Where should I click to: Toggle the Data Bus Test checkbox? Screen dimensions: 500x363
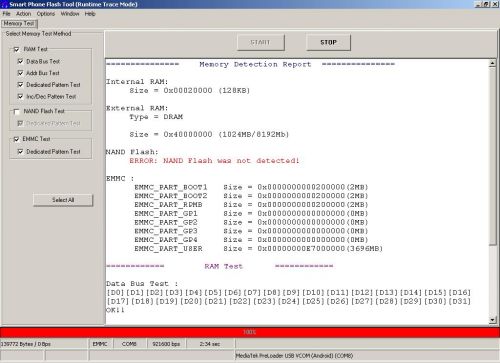click(x=20, y=61)
